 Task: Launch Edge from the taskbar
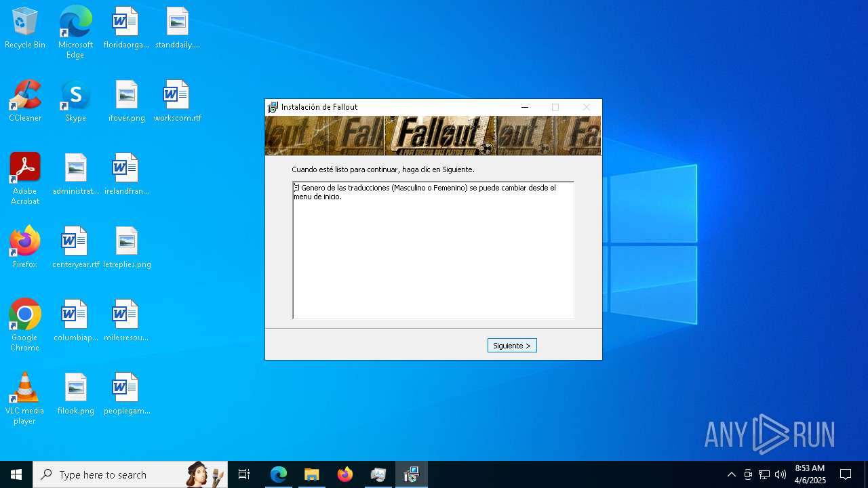tap(279, 474)
